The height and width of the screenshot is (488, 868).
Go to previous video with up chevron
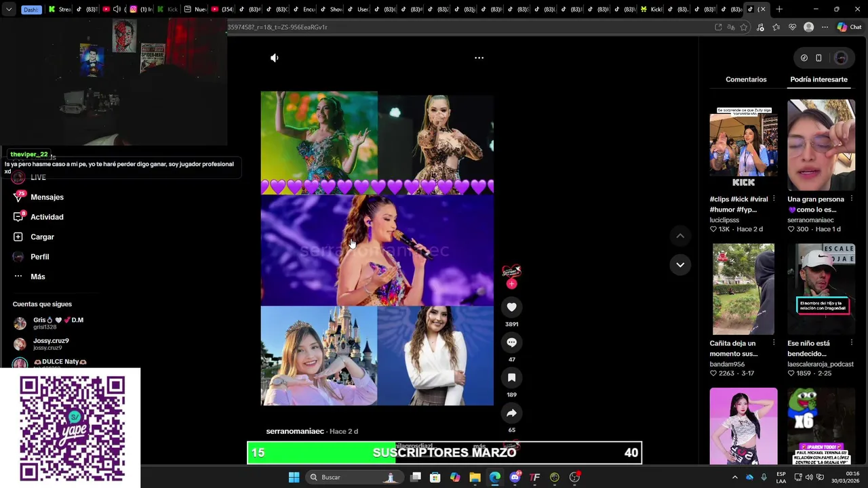pyautogui.click(x=680, y=236)
